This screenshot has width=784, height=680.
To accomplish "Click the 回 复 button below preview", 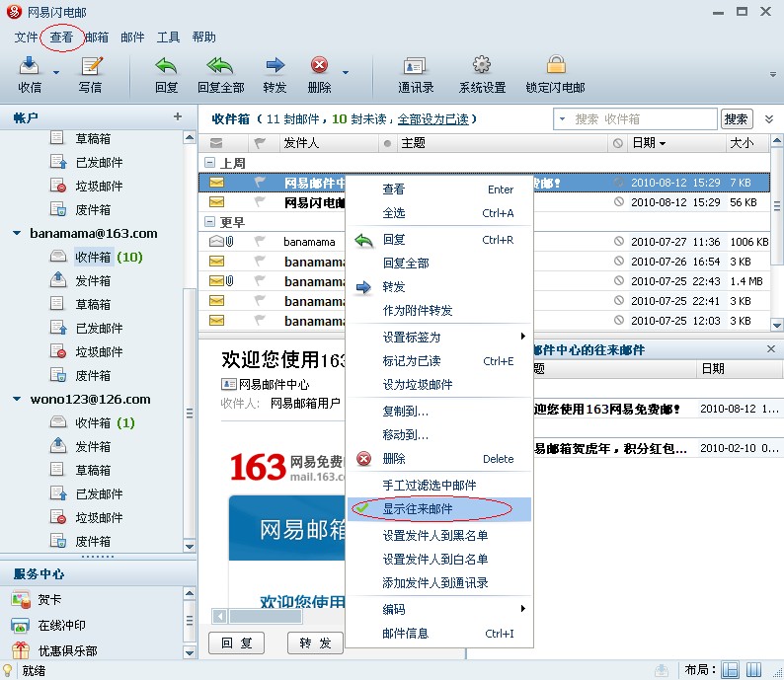I will click(237, 642).
